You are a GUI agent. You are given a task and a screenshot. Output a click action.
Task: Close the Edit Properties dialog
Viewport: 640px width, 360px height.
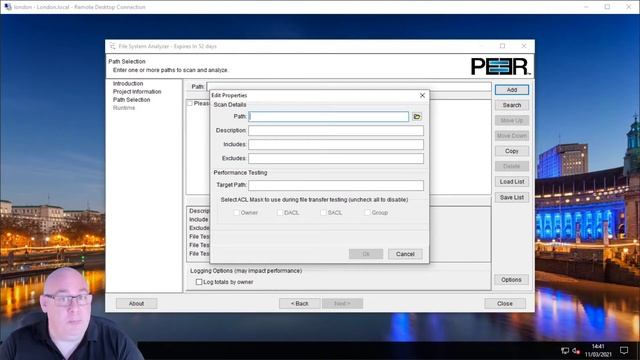[x=422, y=95]
